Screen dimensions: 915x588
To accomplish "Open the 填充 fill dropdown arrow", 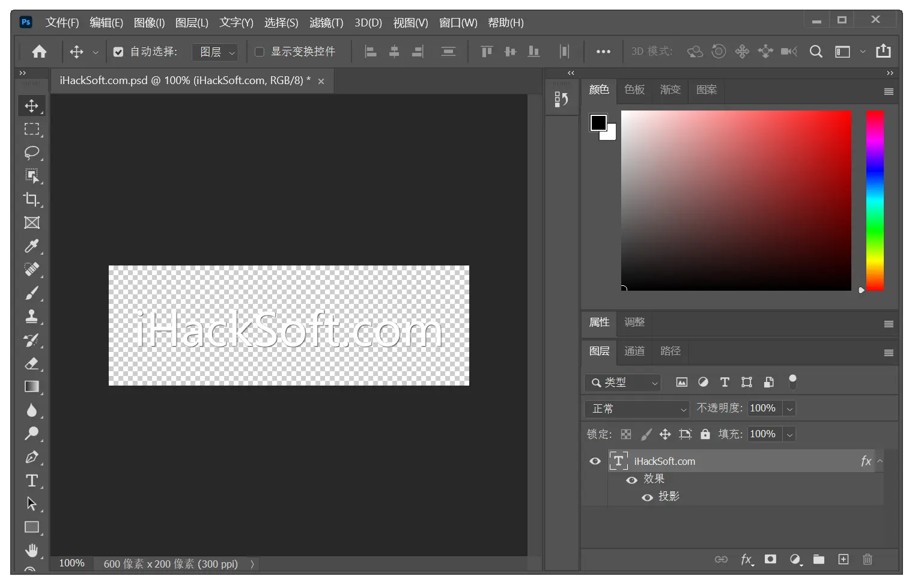I will [790, 435].
